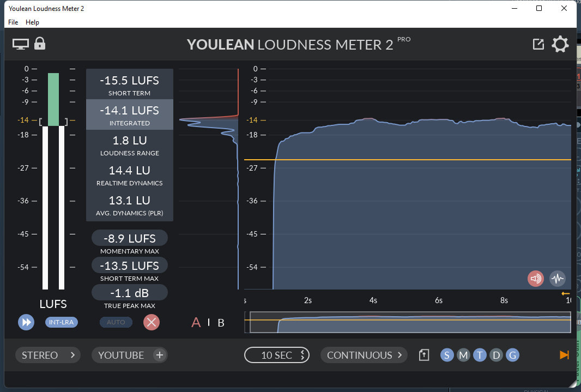Viewport: 581px width, 392px height.
Task: Open the CONTINUOUS mode dropdown
Action: pyautogui.click(x=364, y=355)
